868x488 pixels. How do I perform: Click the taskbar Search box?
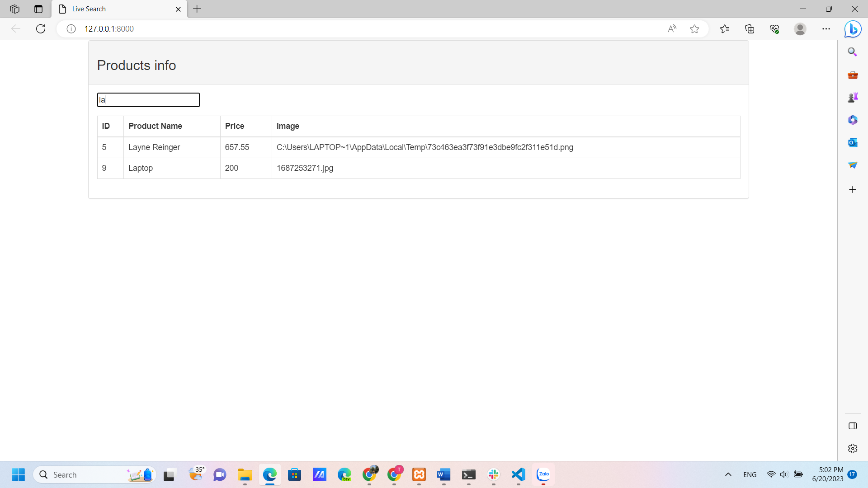click(x=95, y=475)
